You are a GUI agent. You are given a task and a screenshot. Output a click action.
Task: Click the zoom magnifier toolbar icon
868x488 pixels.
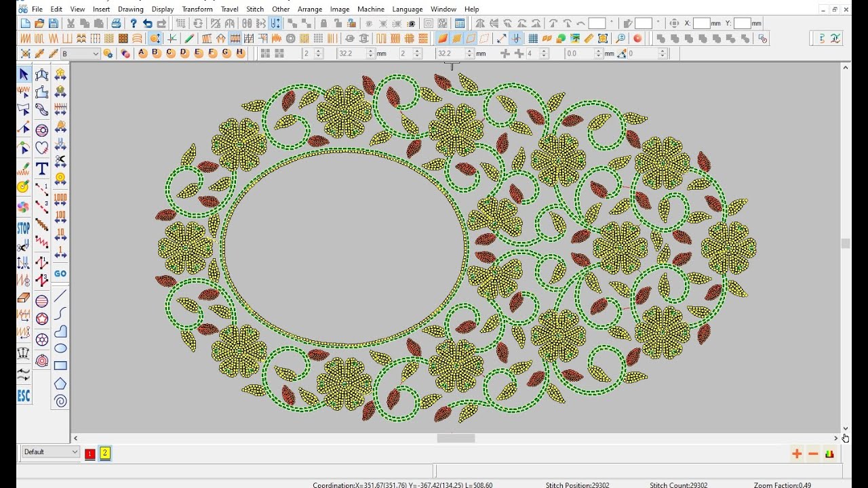[620, 39]
